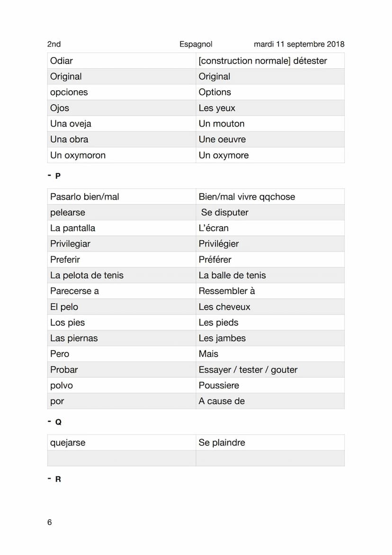Click the '- R' section heading
This screenshot has width=392, height=555.
[54, 479]
